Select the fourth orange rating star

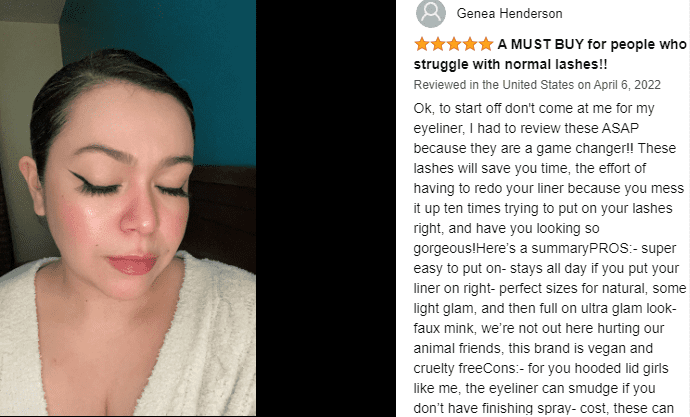(470, 44)
